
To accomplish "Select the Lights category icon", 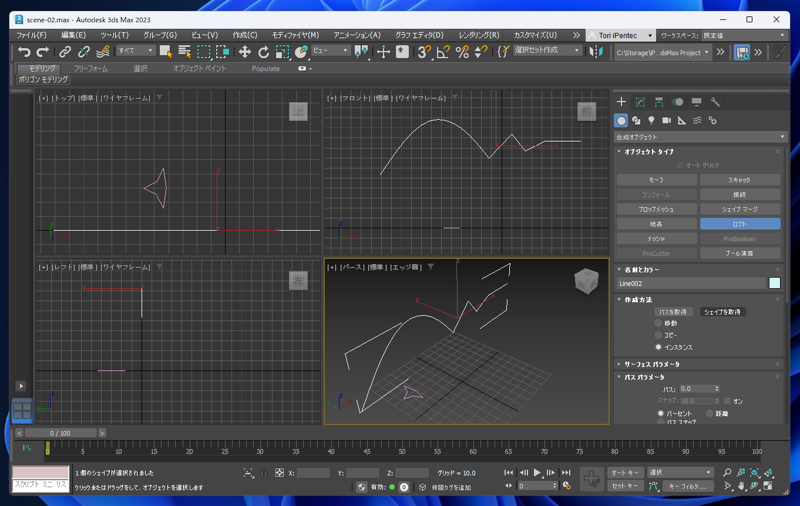I will click(x=651, y=120).
